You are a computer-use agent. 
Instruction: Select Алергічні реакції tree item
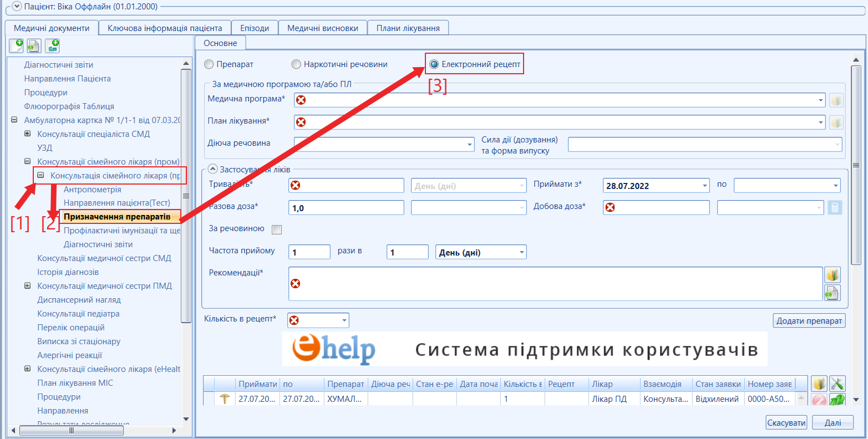(x=70, y=355)
